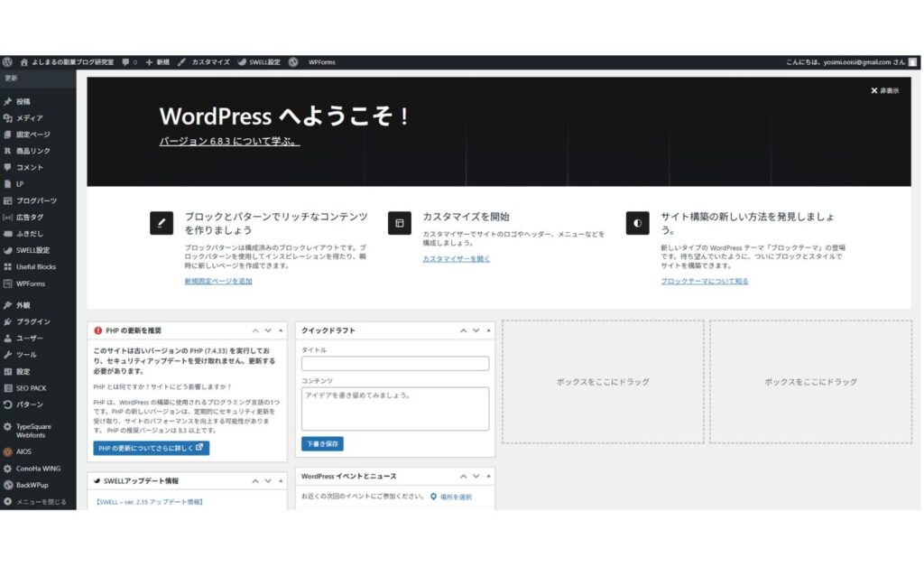This screenshot has height=567, width=924.
Task: Click the user avatar in top right
Action: click(913, 62)
